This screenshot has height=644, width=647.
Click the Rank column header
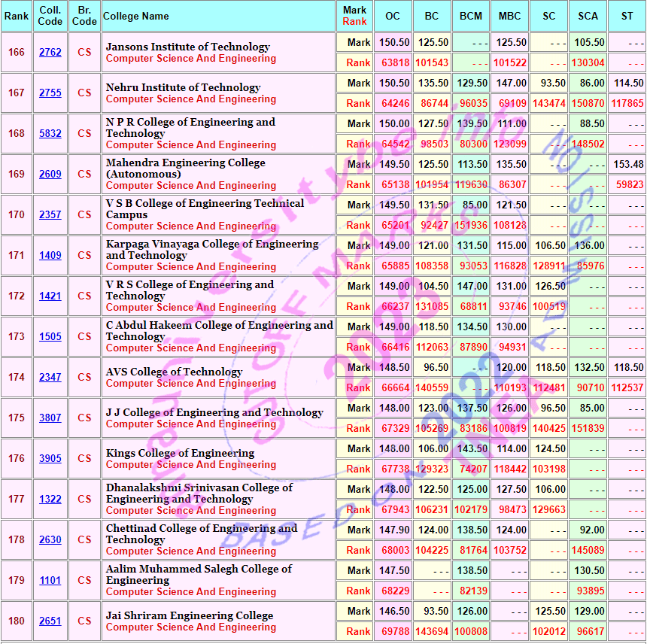pyautogui.click(x=16, y=16)
